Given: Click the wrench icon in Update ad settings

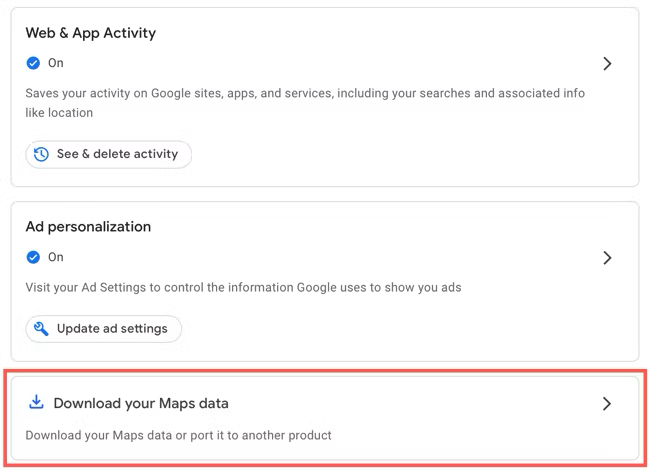Looking at the screenshot, I should pyautogui.click(x=41, y=329).
